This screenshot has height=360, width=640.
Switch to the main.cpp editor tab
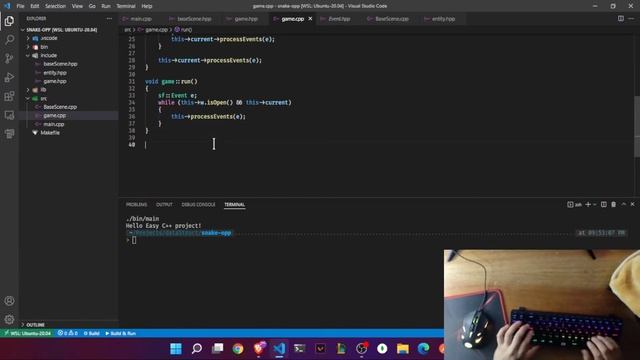click(141, 19)
